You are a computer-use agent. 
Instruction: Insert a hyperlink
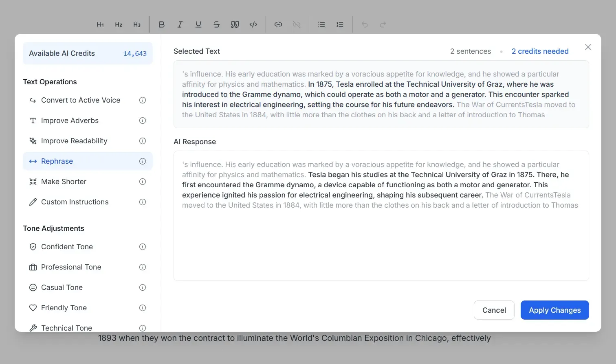point(278,24)
